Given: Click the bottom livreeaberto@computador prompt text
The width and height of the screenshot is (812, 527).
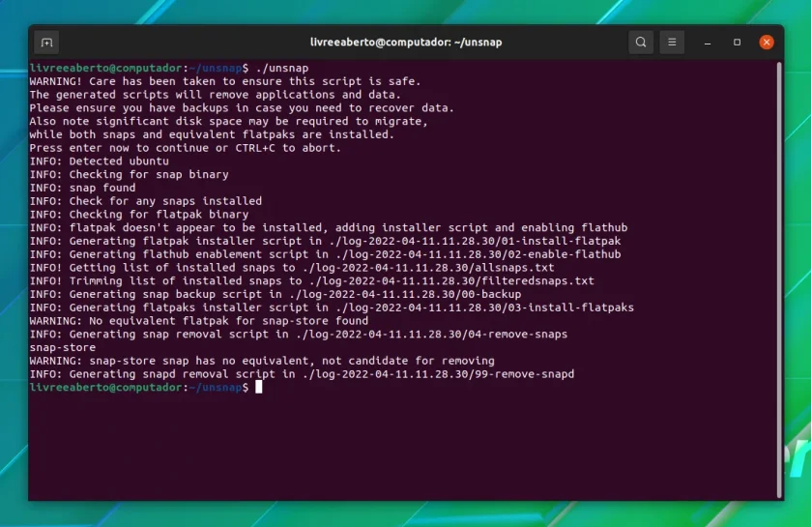Looking at the screenshot, I should click(x=105, y=387).
